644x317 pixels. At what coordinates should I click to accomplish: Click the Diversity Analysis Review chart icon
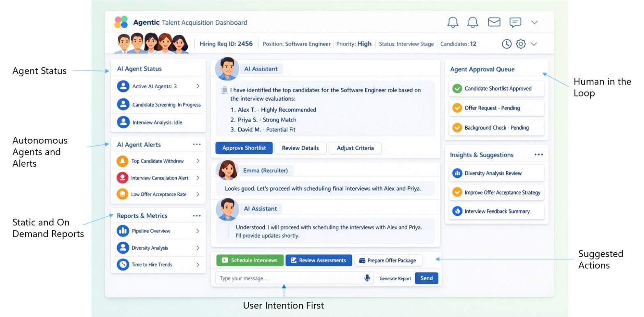pos(457,173)
